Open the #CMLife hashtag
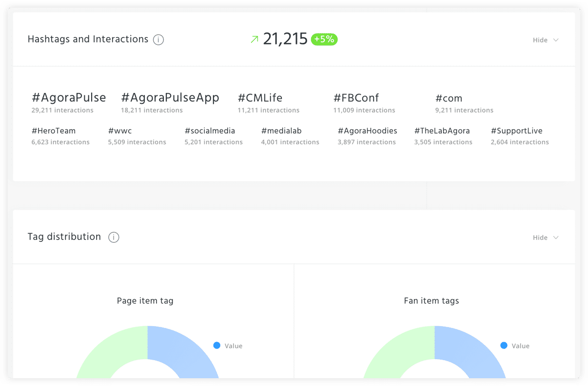The image size is (588, 386). (x=260, y=98)
